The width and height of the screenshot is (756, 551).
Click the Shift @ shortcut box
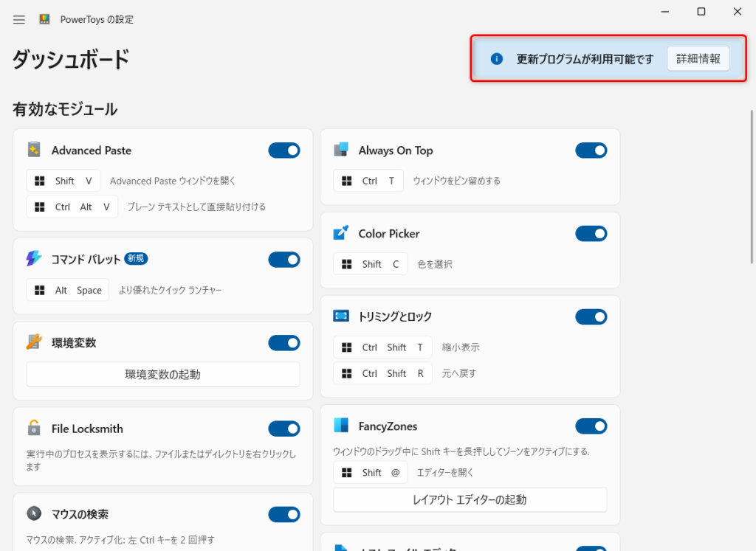click(371, 473)
